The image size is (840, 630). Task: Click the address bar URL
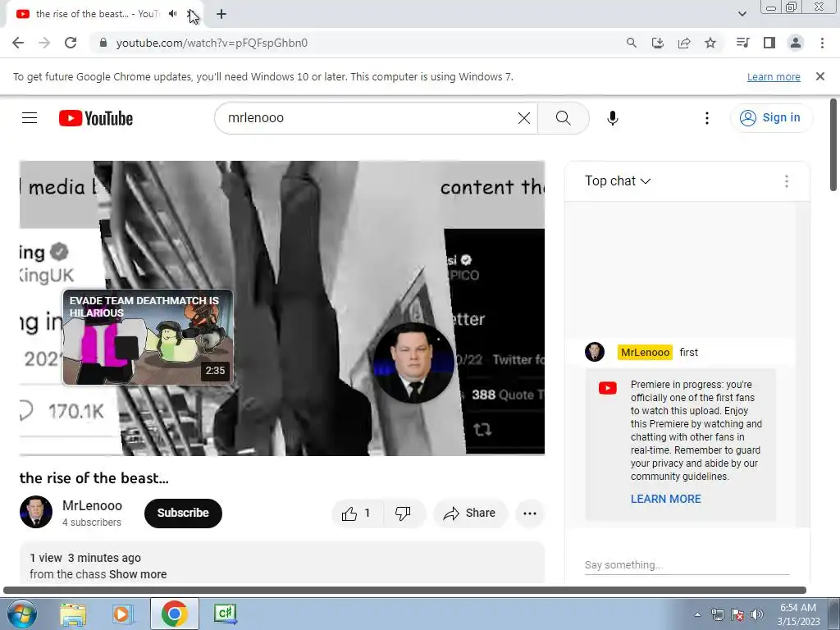[212, 43]
